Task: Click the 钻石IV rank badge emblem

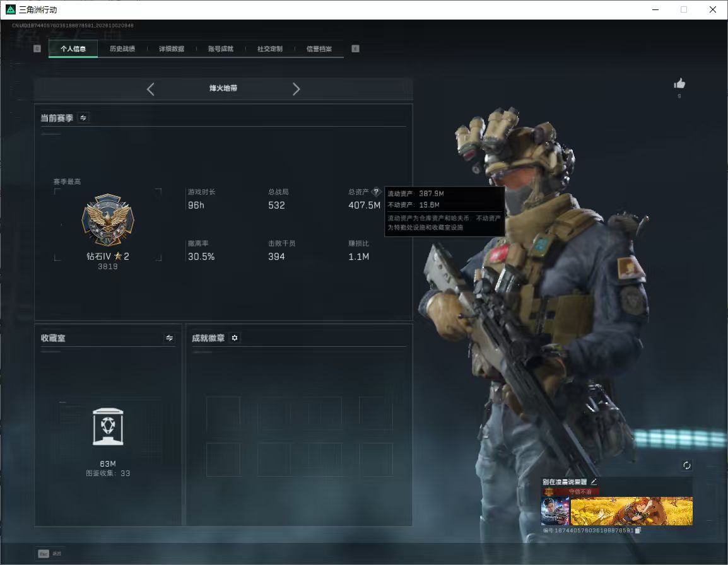Action: [108, 220]
